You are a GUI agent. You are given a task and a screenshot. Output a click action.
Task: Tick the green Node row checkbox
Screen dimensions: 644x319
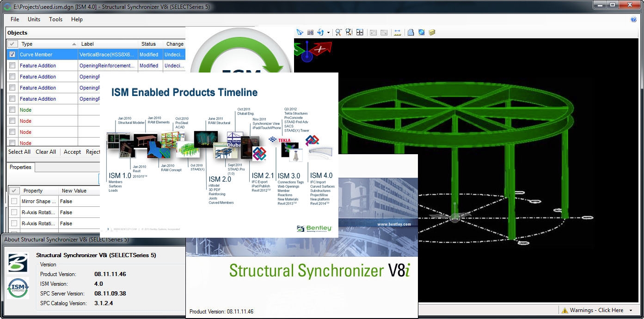point(12,110)
